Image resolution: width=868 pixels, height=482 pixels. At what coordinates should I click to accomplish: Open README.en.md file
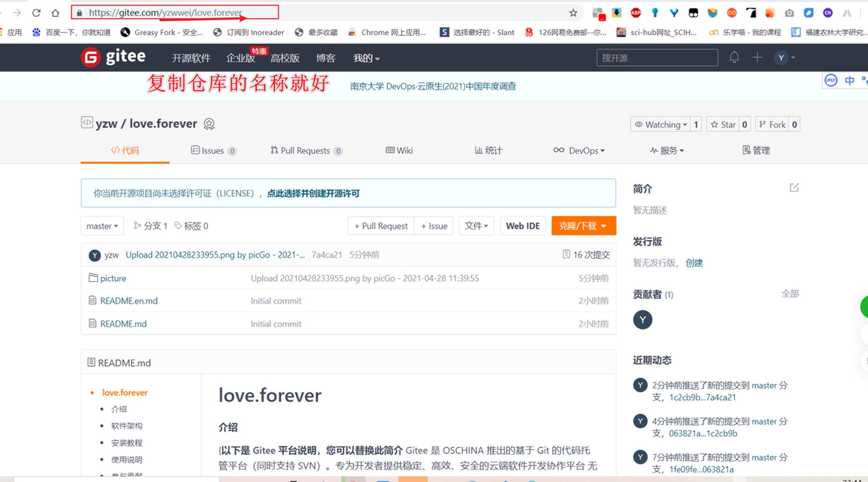coord(129,301)
